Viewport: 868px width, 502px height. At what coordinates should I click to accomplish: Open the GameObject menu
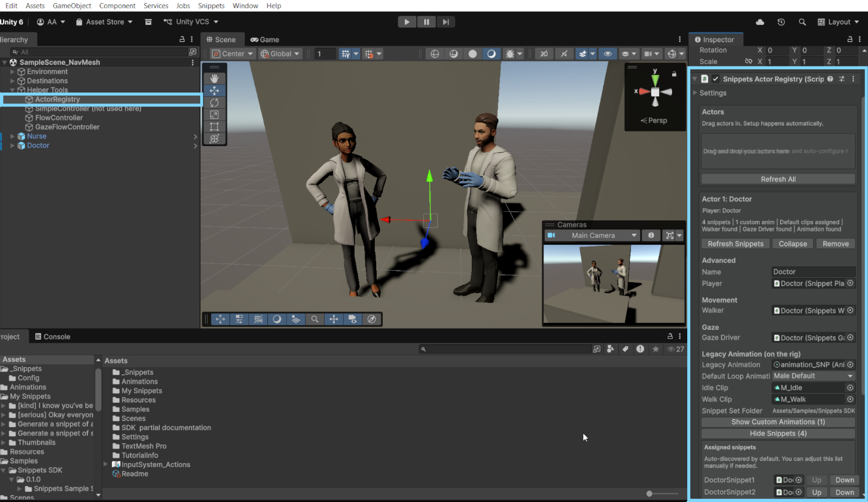point(72,5)
